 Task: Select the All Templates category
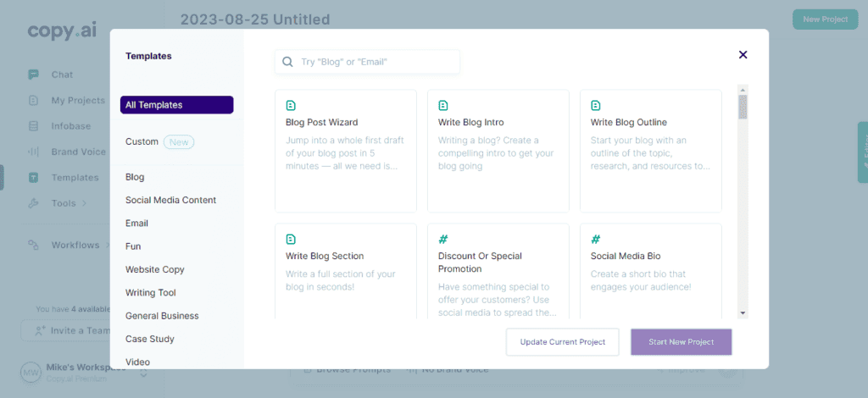pyautogui.click(x=176, y=105)
